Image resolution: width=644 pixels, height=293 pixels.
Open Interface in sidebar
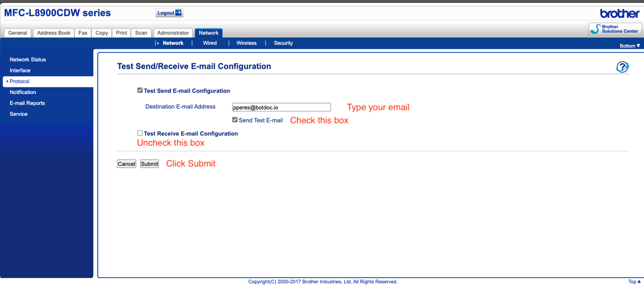point(20,71)
